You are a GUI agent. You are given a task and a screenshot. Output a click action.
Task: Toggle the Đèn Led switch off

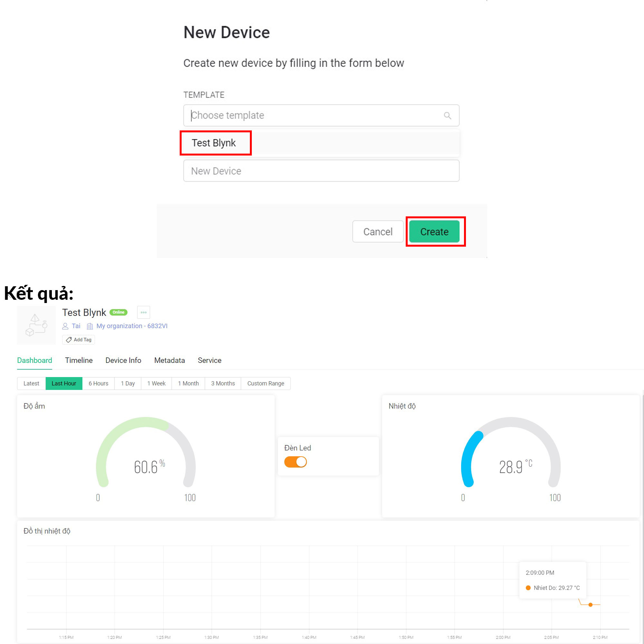pos(295,462)
